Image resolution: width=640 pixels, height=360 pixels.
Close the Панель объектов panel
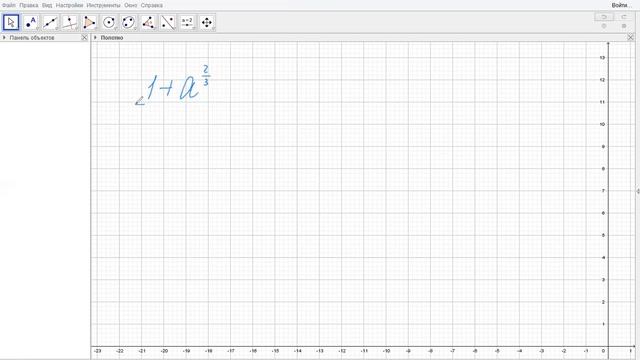[84, 38]
